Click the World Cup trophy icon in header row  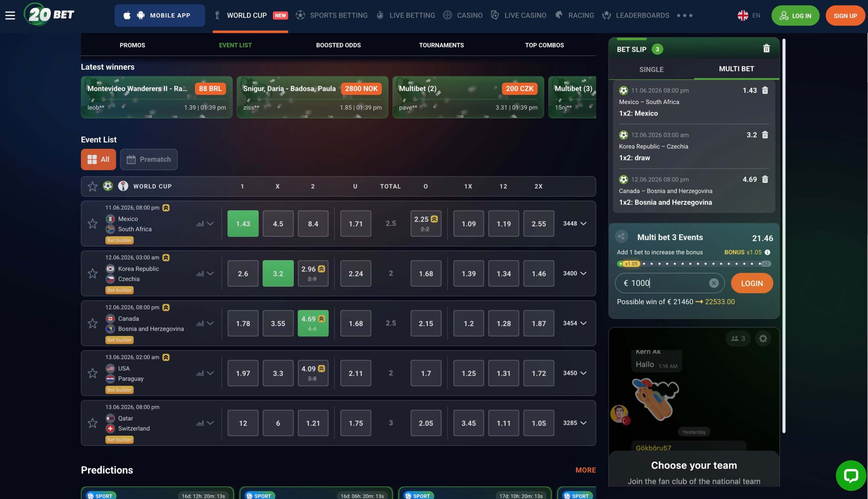pos(123,186)
